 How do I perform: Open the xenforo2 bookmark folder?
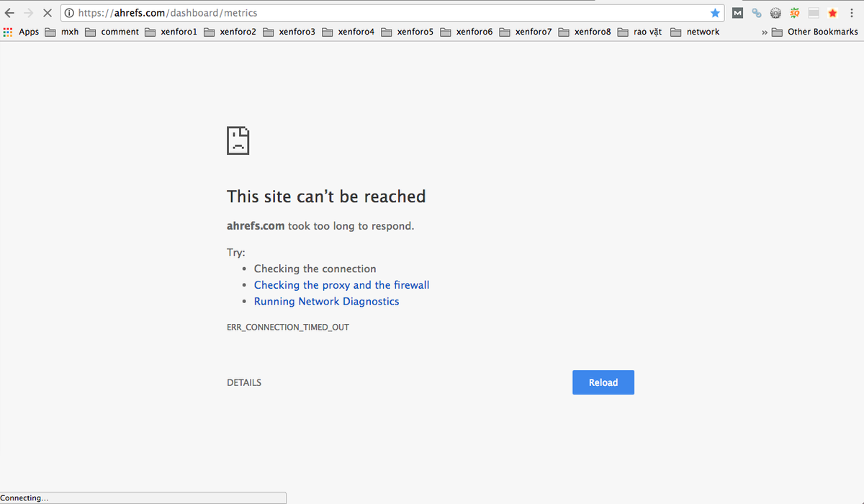230,32
